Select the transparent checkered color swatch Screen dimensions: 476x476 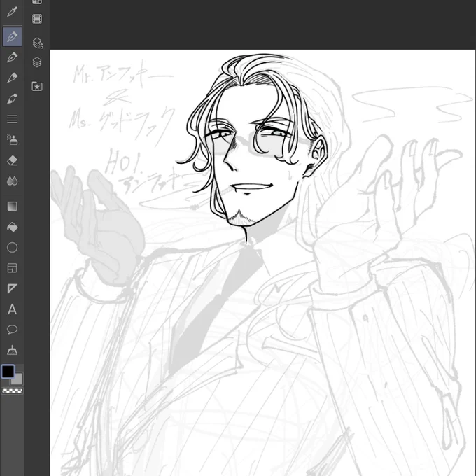[x=12, y=391]
